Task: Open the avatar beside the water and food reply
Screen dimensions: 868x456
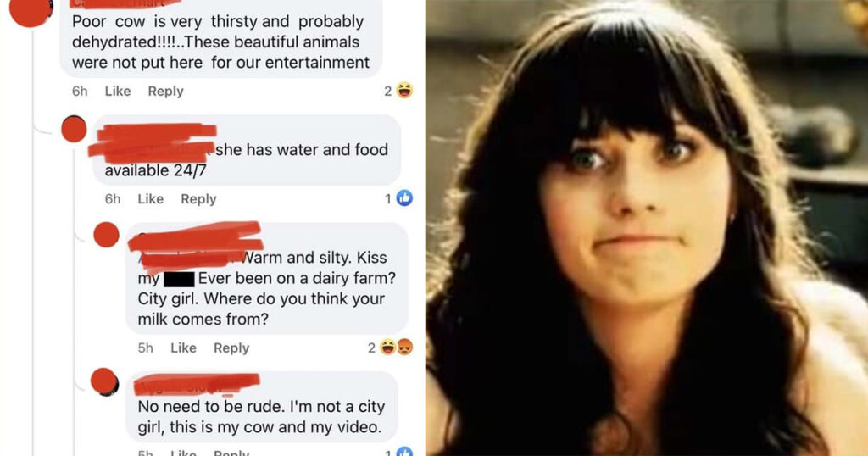Action: pyautogui.click(x=74, y=129)
